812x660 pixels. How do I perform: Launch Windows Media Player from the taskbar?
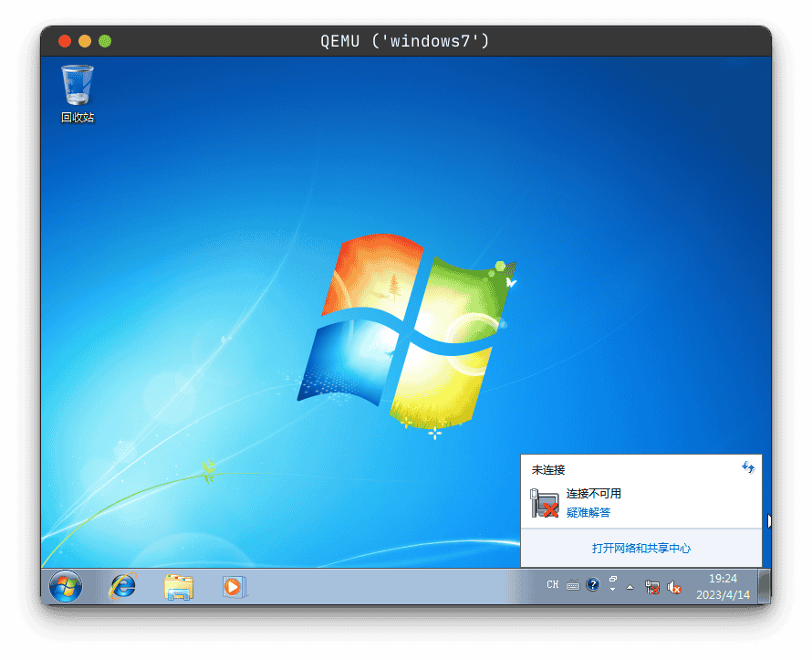tap(234, 587)
